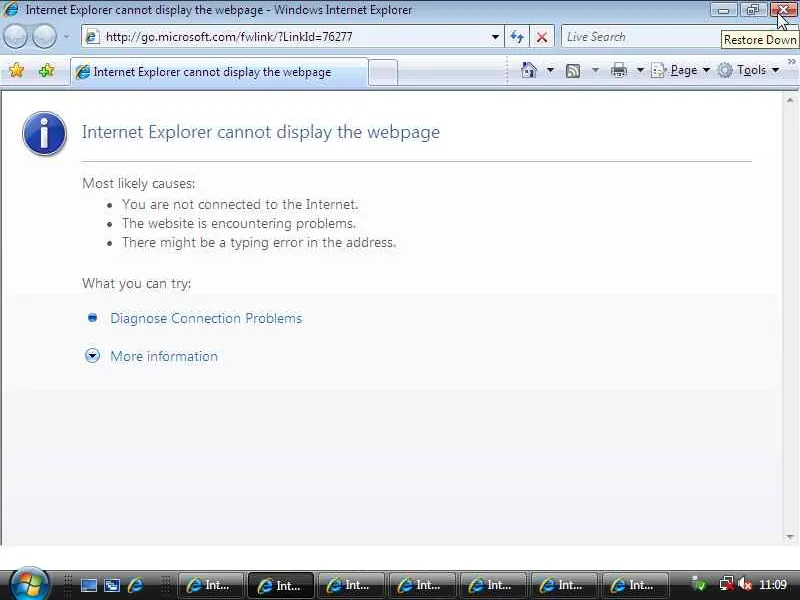Image resolution: width=800 pixels, height=600 pixels.
Task: Open the Tools menu
Action: tap(748, 70)
